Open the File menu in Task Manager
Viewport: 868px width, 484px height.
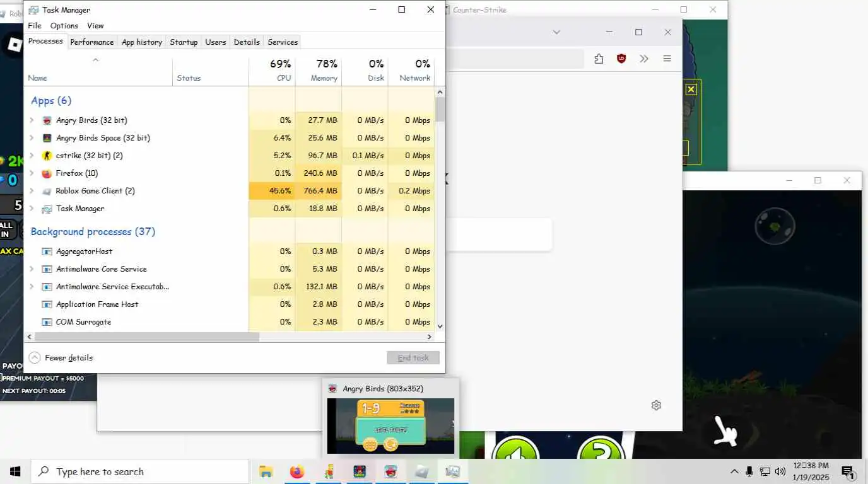(35, 26)
